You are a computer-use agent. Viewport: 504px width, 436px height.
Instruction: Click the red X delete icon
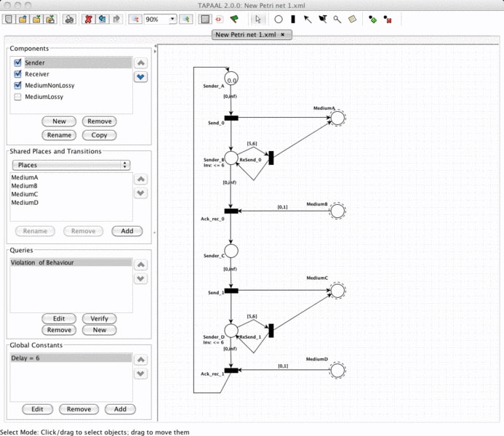[x=88, y=20]
